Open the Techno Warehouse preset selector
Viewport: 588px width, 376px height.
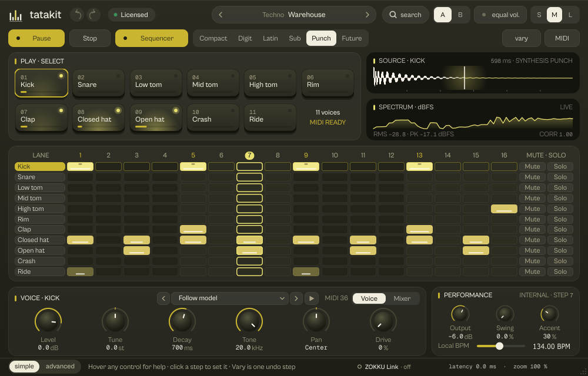[x=293, y=15]
